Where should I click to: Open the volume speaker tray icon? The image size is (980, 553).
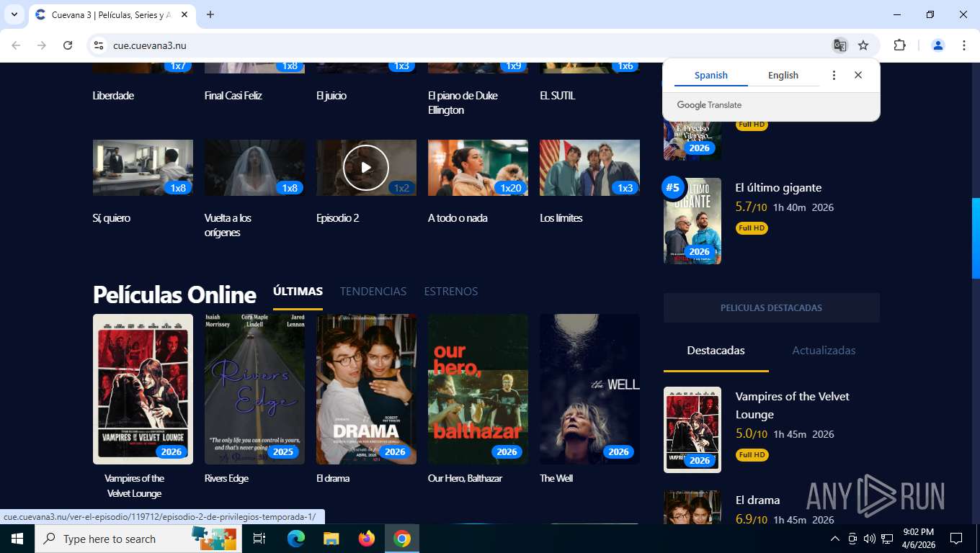pyautogui.click(x=869, y=539)
